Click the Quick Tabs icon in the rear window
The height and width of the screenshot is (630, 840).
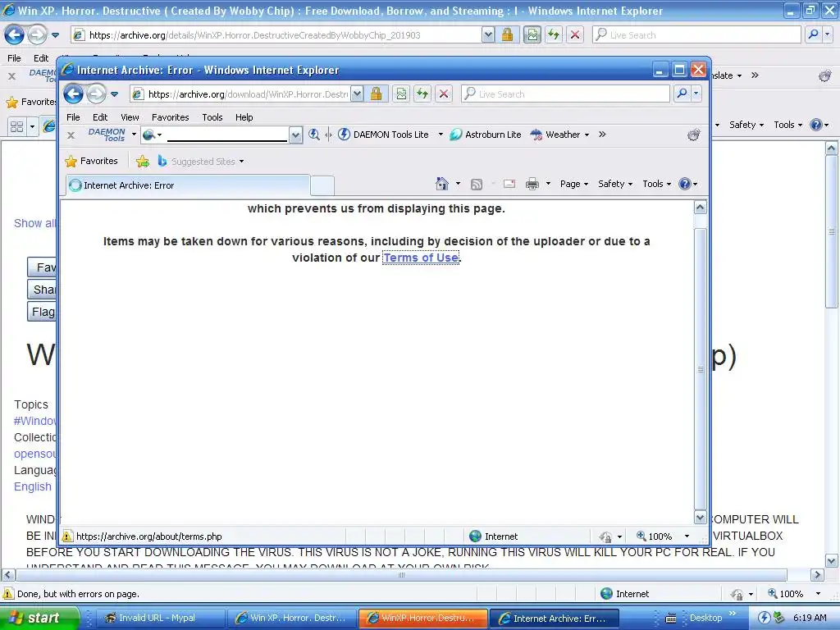16,126
